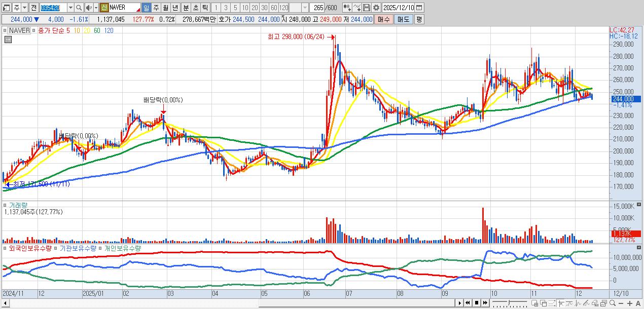Screen dimensions: 644x309
Task: Click the diagonal lines drawing tool icon
Action: point(586,303)
